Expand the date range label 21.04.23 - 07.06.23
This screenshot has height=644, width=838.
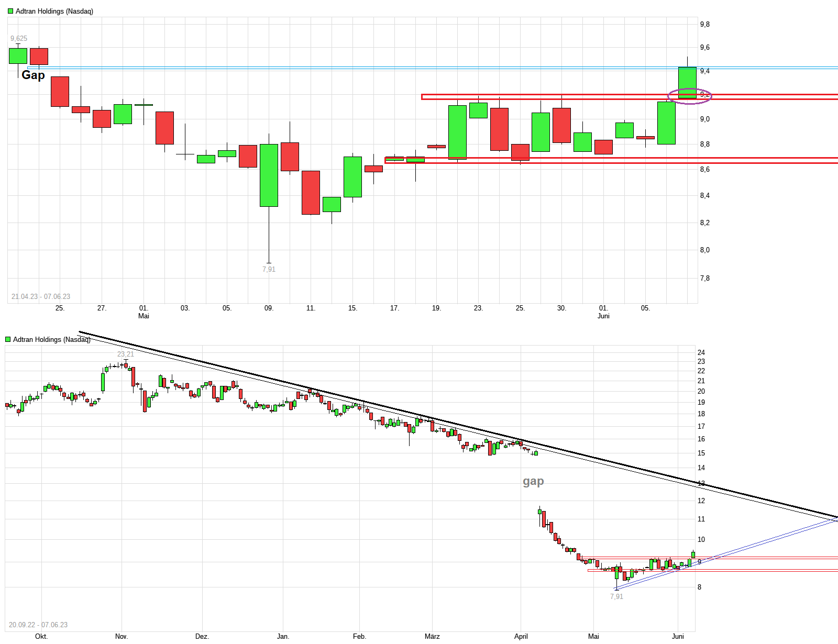tap(41, 296)
